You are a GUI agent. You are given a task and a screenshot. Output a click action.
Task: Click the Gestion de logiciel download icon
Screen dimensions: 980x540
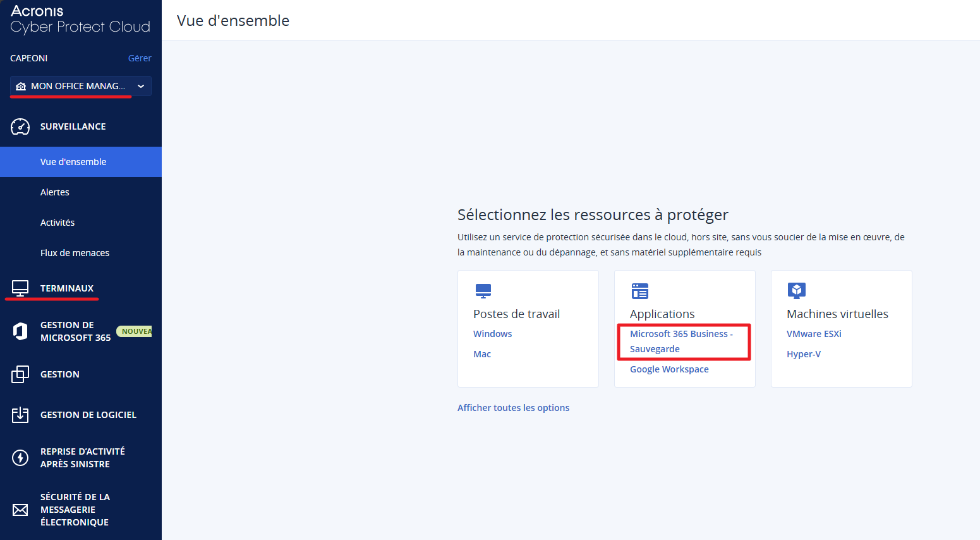(x=20, y=415)
